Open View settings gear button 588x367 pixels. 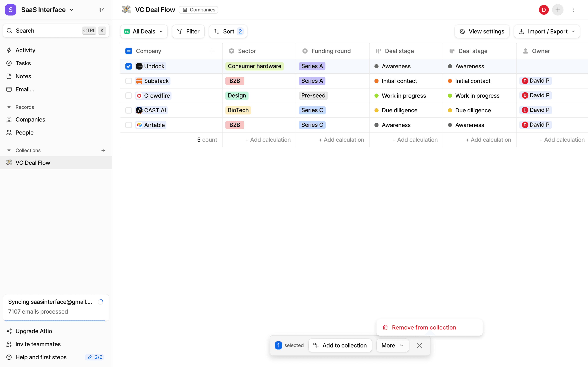pyautogui.click(x=482, y=31)
